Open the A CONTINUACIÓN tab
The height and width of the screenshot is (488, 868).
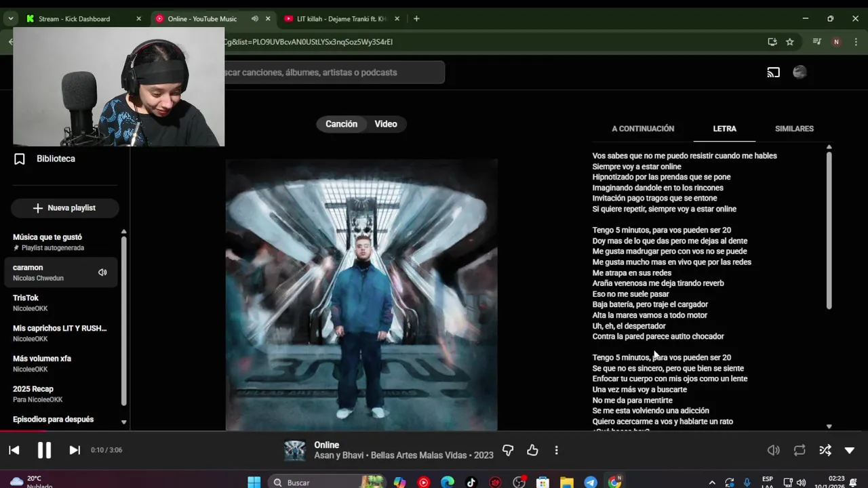tap(643, 129)
